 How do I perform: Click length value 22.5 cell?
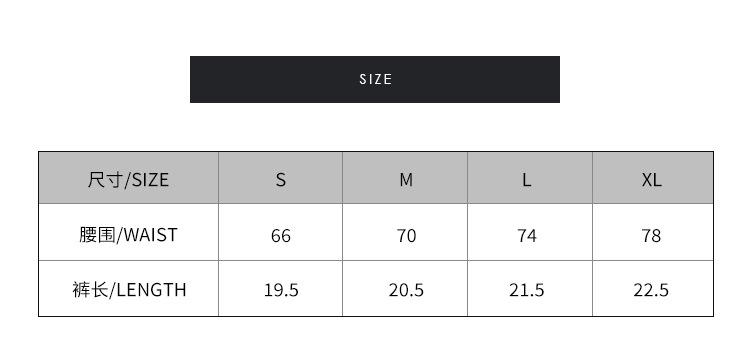(x=653, y=288)
